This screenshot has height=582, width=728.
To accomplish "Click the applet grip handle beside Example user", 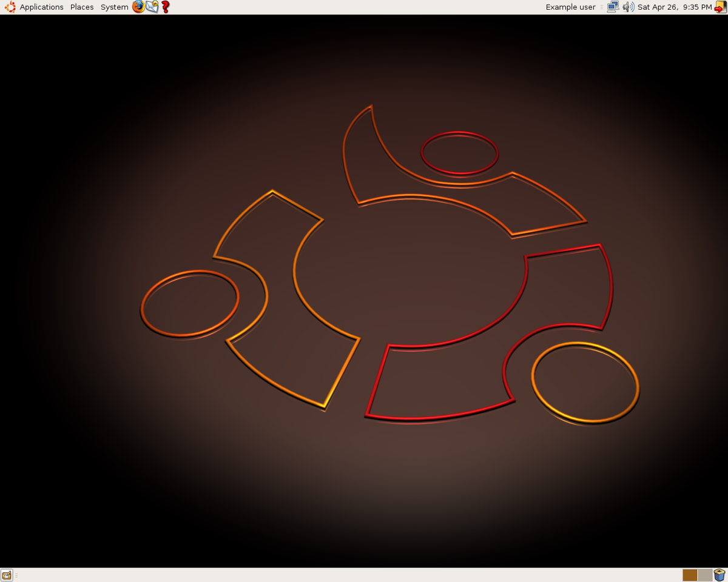I will [x=602, y=7].
